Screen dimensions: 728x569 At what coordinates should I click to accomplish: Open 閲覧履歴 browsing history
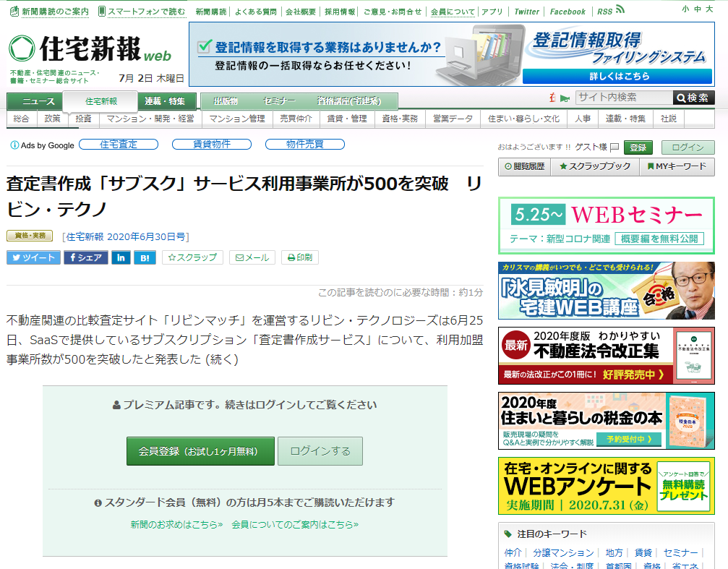525,166
